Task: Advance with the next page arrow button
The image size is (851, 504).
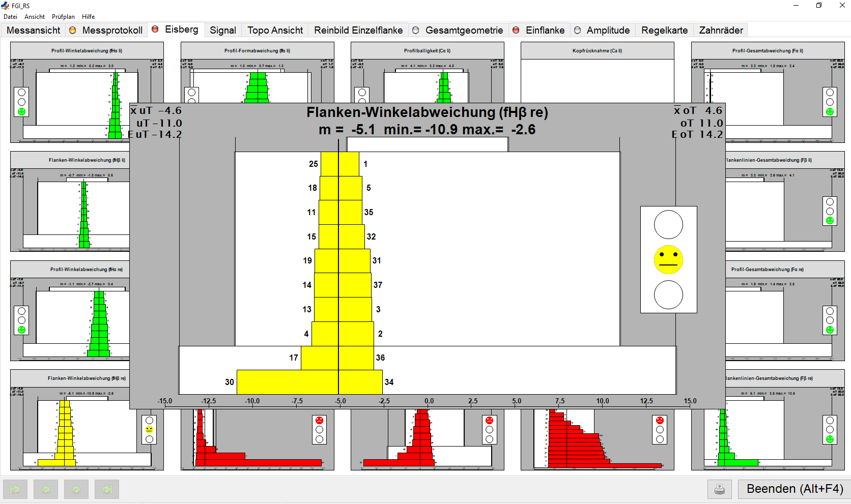Action: (x=76, y=489)
